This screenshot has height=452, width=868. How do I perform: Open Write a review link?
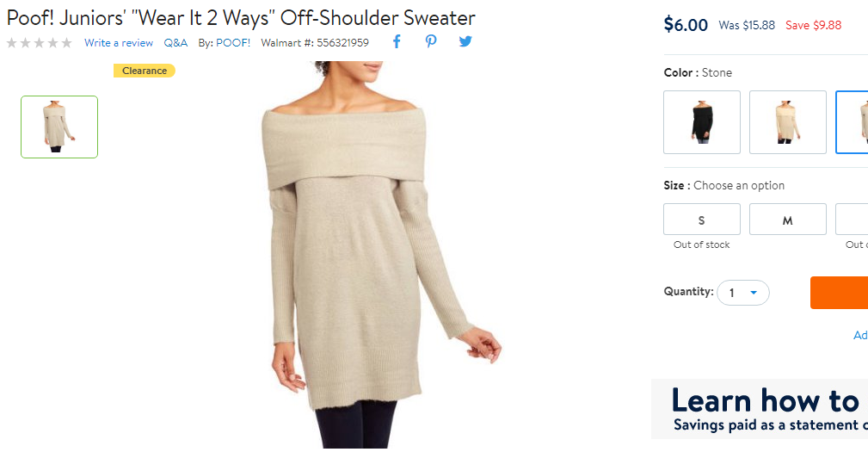pyautogui.click(x=119, y=43)
